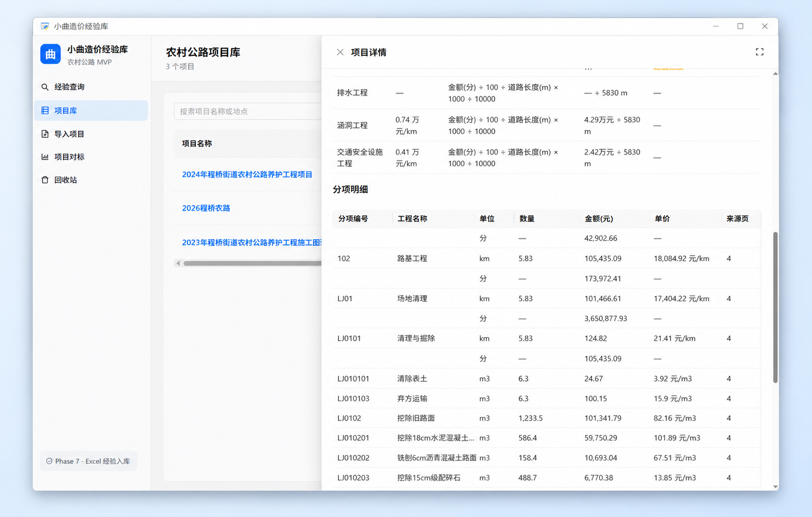Click the 挖除旧路面 work item name
The width and height of the screenshot is (812, 517).
(x=416, y=418)
